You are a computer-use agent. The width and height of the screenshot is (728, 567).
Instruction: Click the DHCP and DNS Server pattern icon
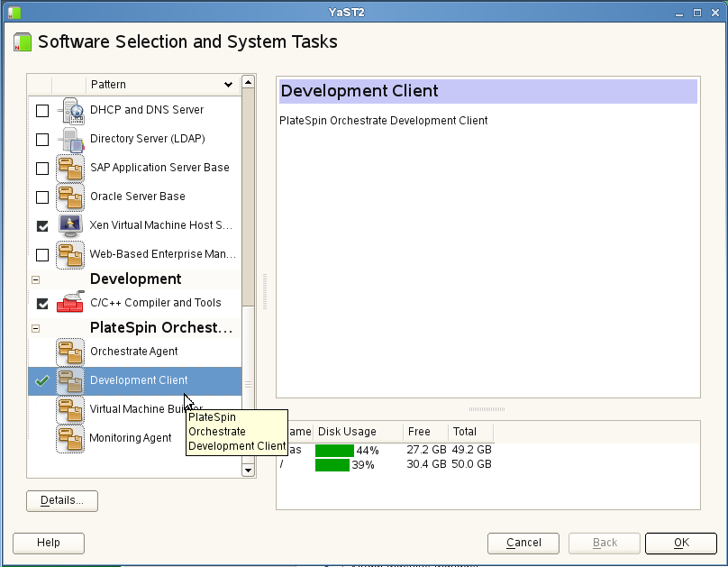[70, 111]
